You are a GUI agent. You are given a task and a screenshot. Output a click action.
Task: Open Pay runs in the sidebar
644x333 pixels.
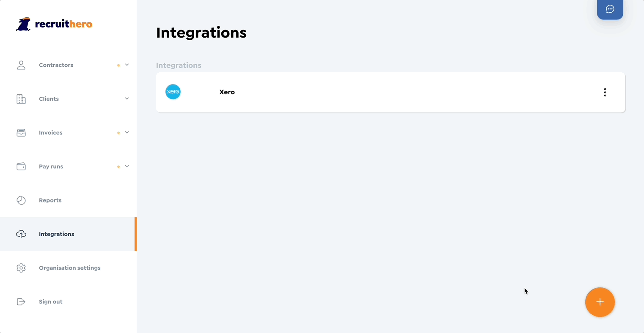point(68,166)
